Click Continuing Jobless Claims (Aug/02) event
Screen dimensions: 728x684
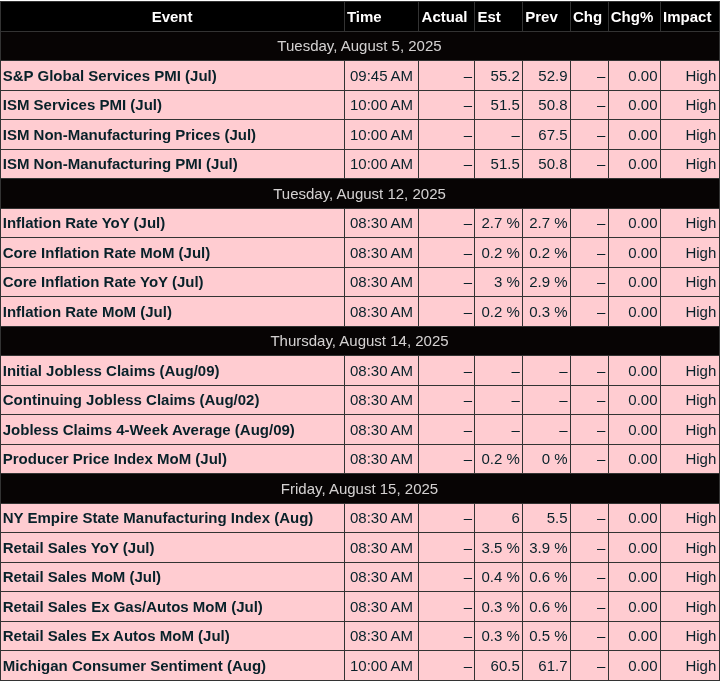click(172, 400)
